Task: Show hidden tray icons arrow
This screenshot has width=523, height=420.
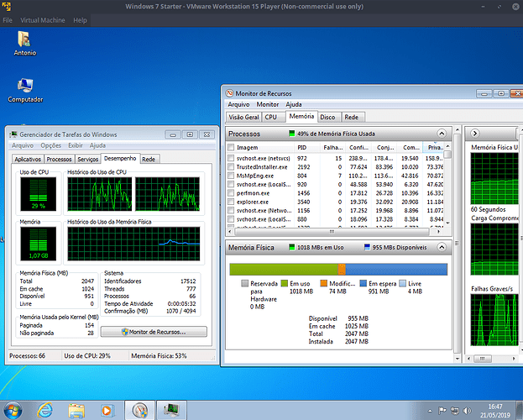Action: point(430,411)
